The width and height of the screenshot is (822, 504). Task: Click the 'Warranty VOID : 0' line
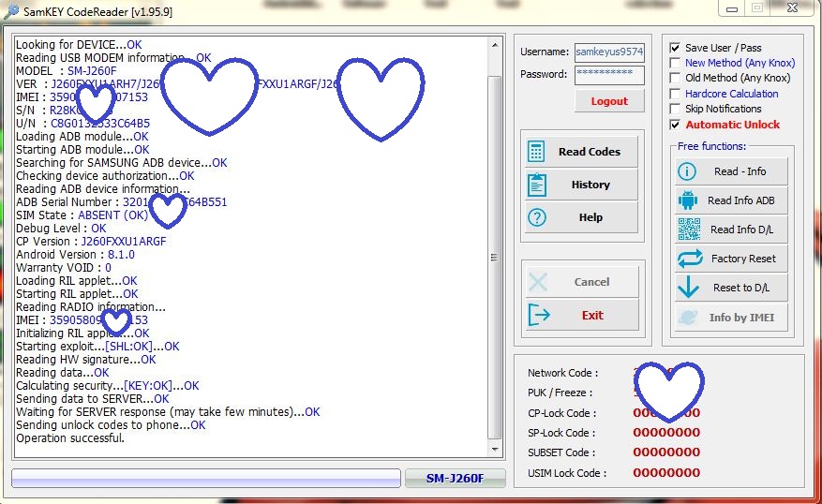click(64, 268)
